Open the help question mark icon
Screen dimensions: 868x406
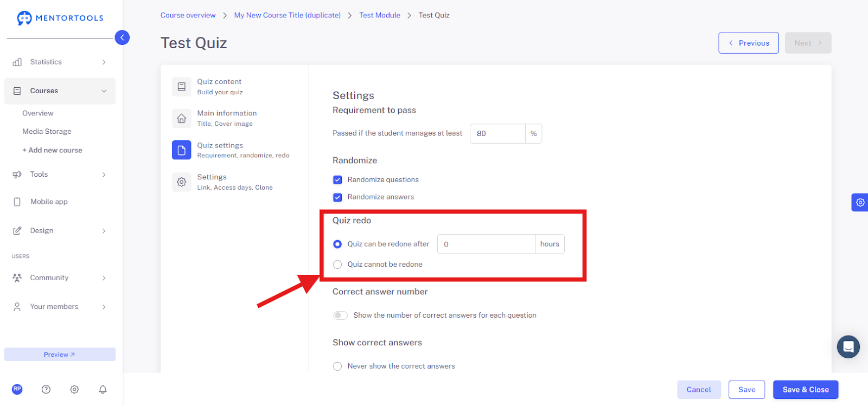click(46, 389)
